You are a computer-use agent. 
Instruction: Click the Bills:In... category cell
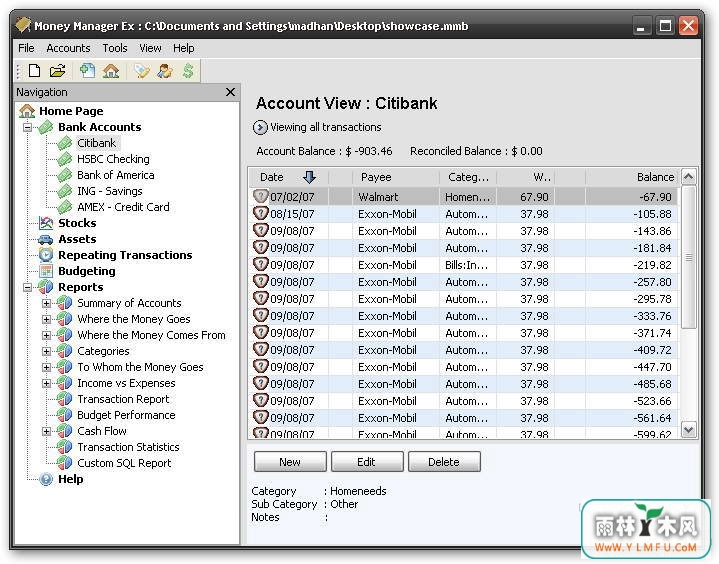(467, 265)
